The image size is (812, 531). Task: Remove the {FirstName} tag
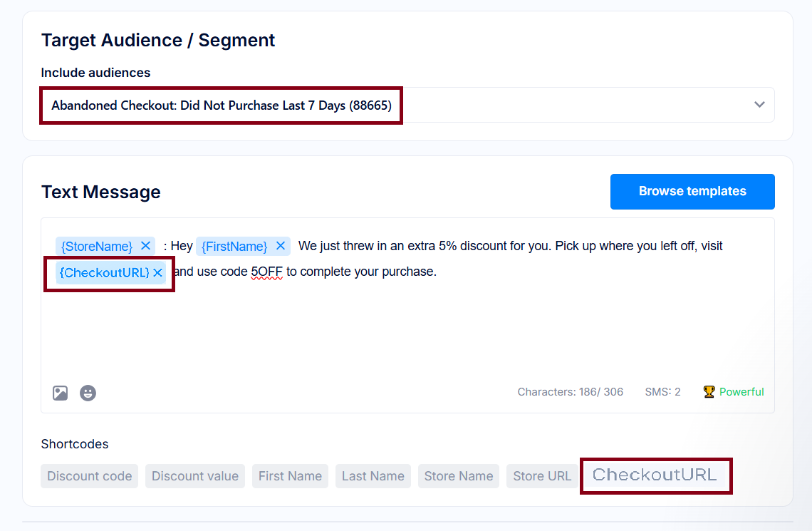[x=280, y=246]
